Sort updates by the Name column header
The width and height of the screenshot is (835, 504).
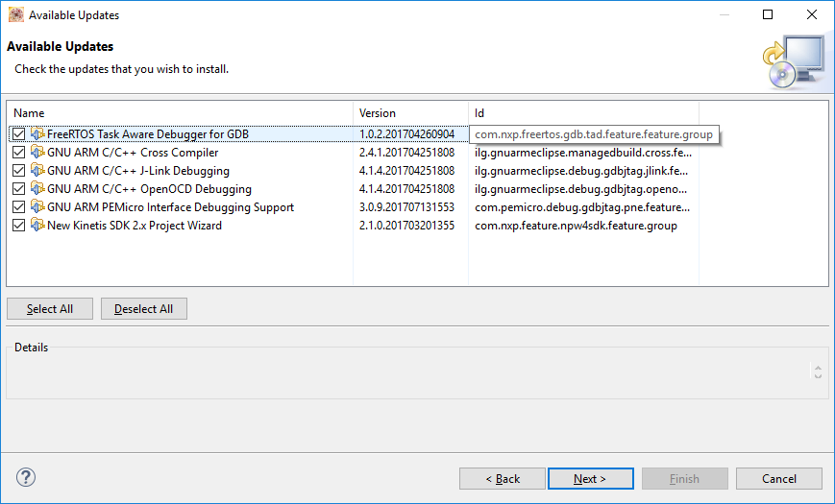pos(180,113)
